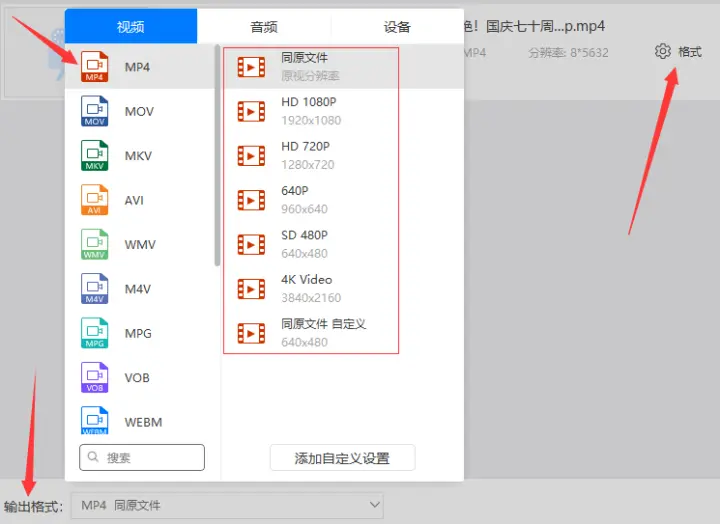Click the video file name ending p.mp4
The height and width of the screenshot is (524, 720).
pyautogui.click(x=535, y=26)
